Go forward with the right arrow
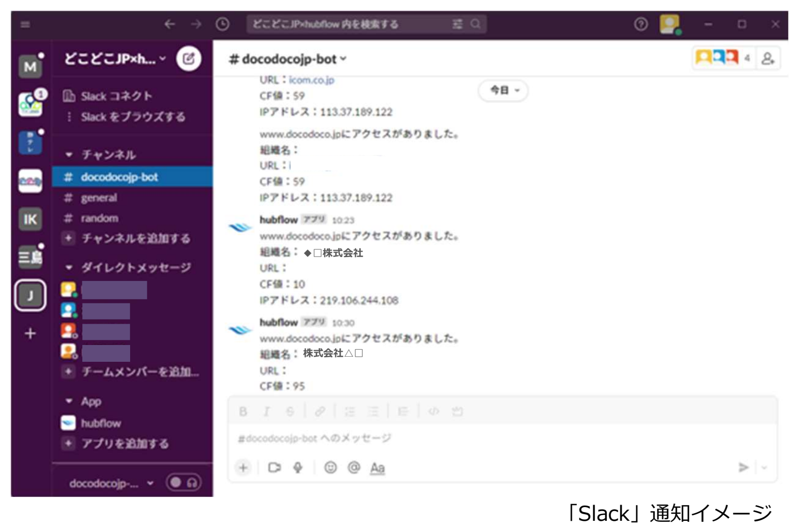Screen dimensions: 796x532 196,24
